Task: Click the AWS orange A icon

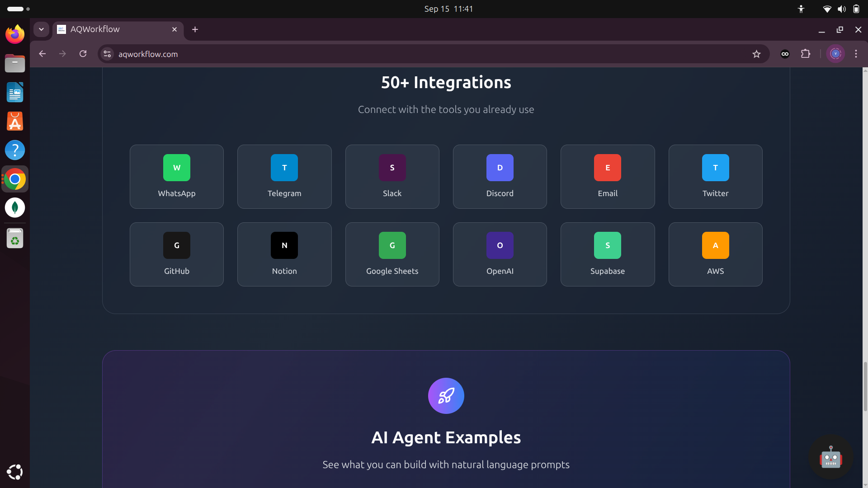Action: tap(715, 245)
